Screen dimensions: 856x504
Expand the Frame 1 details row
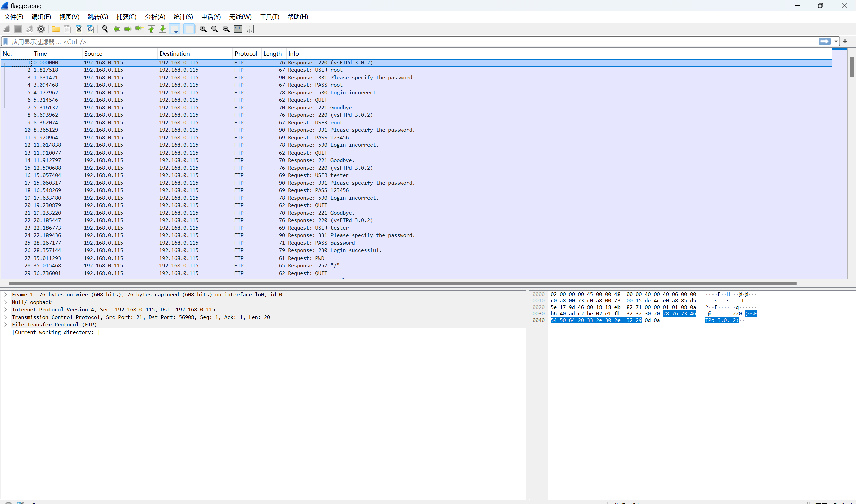pos(5,294)
